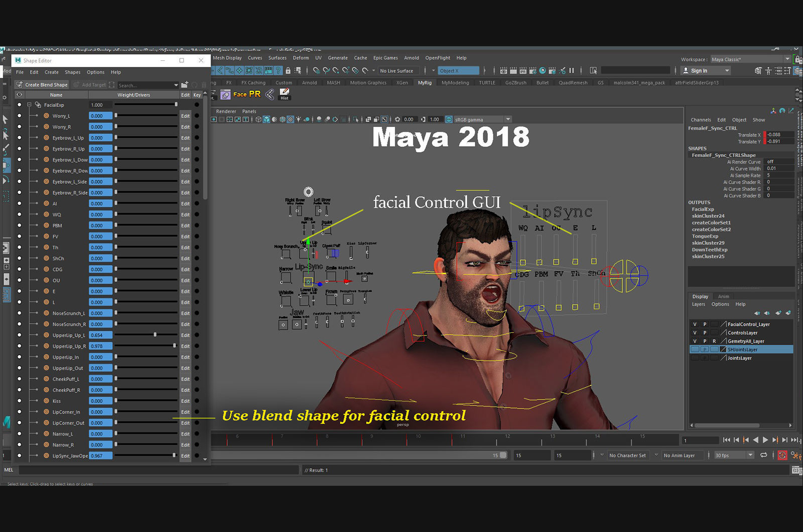803x532 pixels.
Task: Click move layer up icon in layer editor
Action: [x=757, y=313]
